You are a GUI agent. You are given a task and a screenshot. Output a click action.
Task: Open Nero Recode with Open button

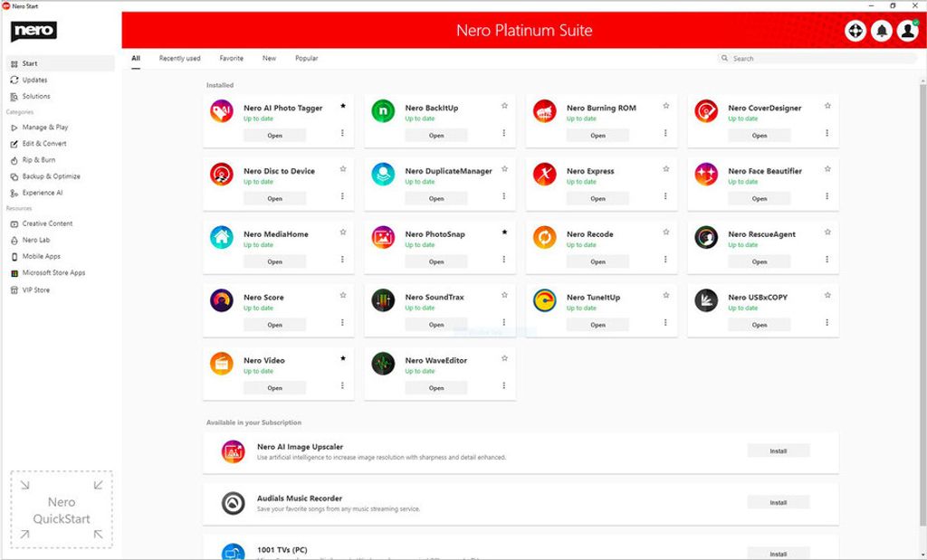[597, 261]
